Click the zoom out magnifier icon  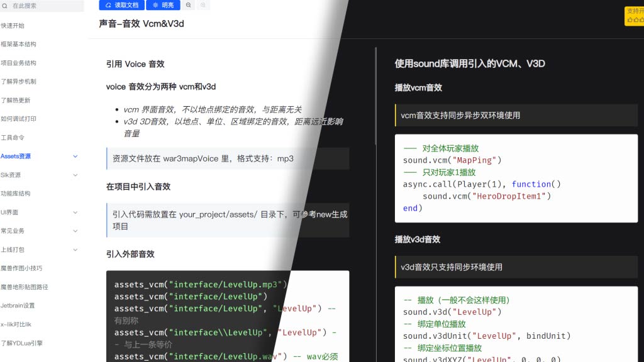188,5
